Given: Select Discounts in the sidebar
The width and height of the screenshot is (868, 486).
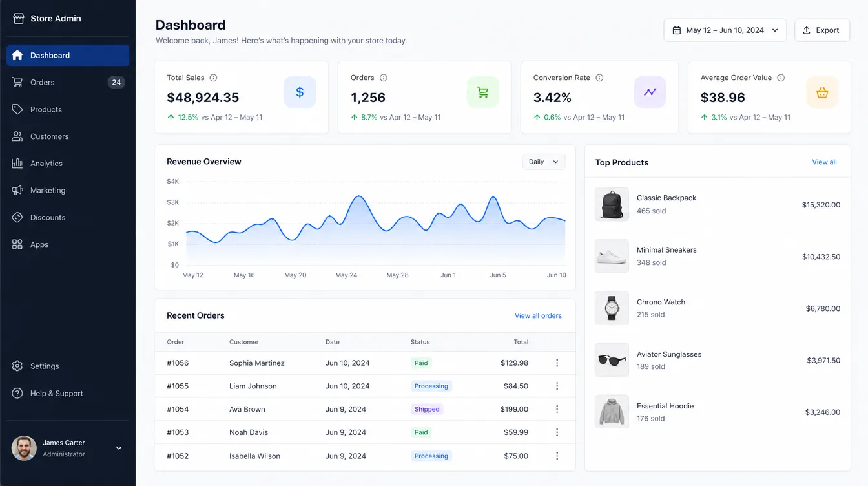Looking at the screenshot, I should coord(68,218).
